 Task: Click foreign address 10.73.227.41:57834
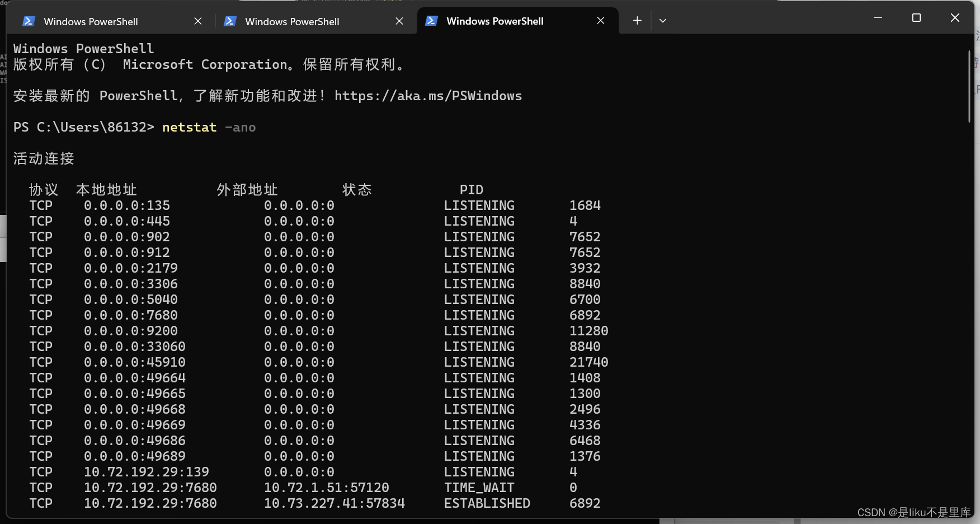[334, 504]
